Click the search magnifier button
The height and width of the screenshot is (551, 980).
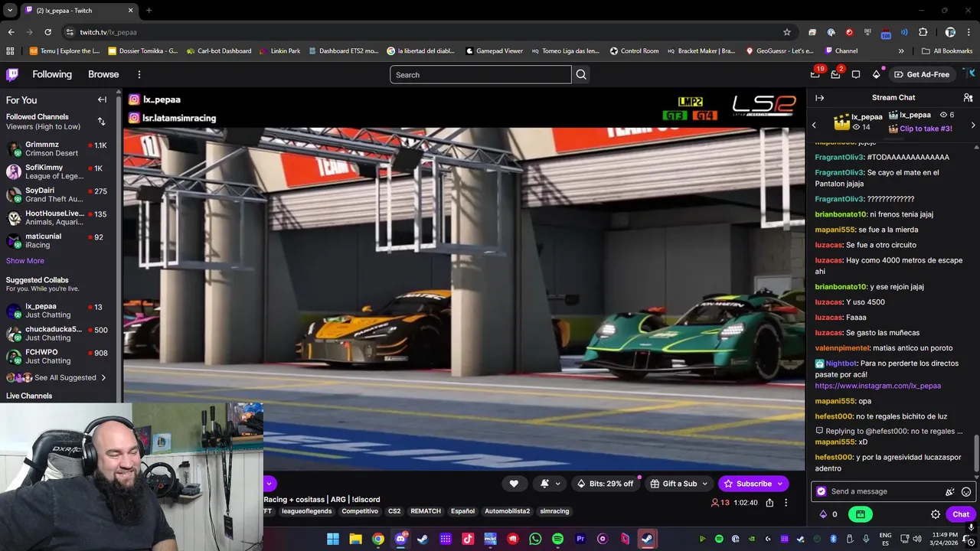(x=581, y=74)
